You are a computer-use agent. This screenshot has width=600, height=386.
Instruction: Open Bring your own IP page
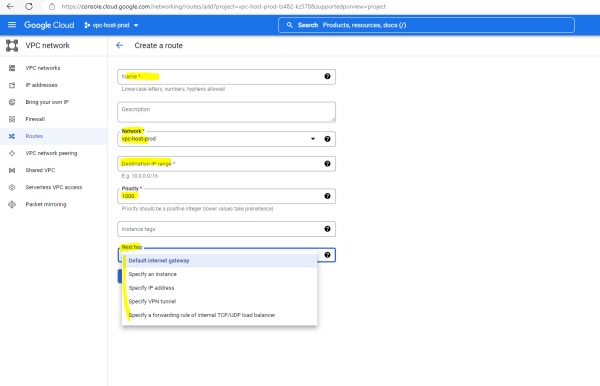pos(54,102)
